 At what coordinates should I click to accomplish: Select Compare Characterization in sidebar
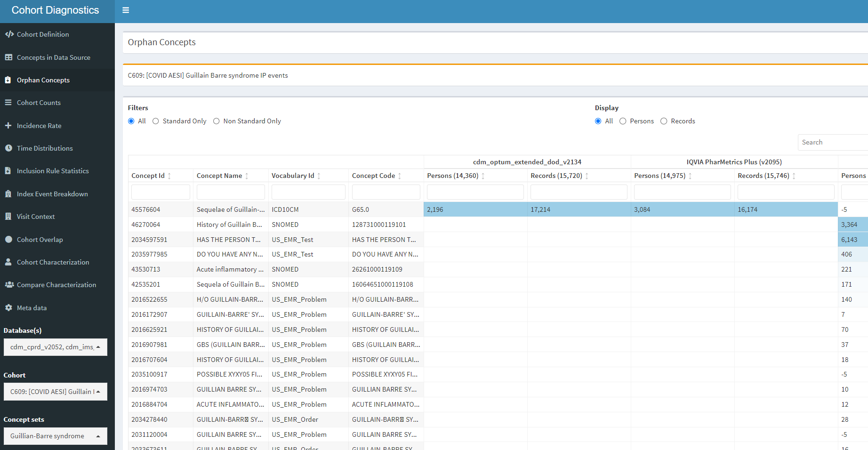click(x=56, y=284)
